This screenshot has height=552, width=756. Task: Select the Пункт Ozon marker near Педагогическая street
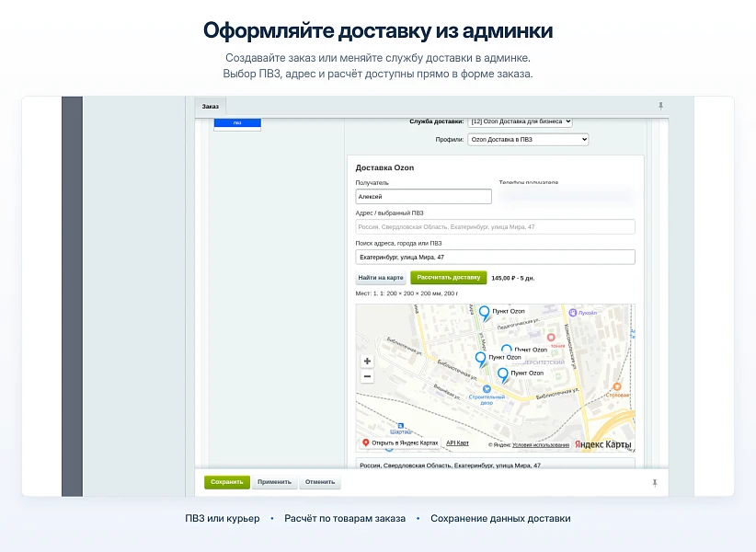point(484,313)
